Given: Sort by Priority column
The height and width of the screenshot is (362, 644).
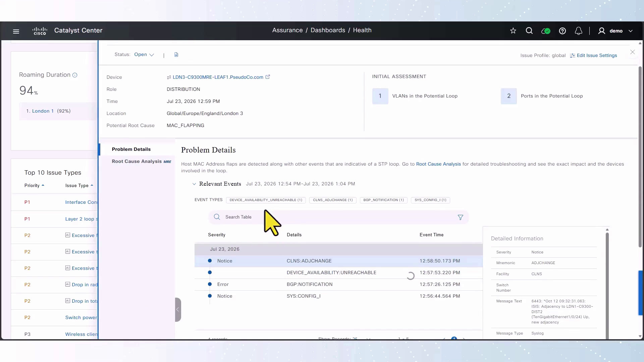Looking at the screenshot, I should coord(34,185).
